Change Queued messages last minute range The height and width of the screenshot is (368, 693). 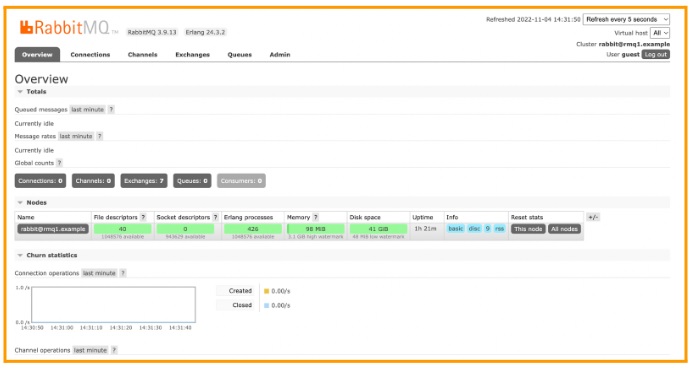pos(88,110)
